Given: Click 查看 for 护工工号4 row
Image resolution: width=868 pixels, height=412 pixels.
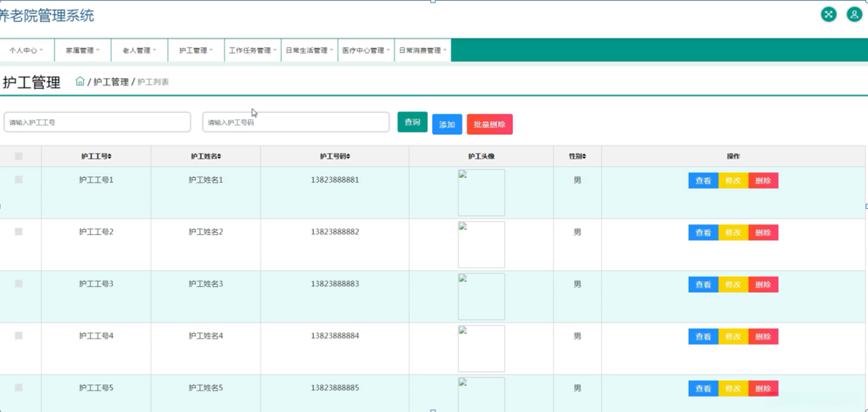Looking at the screenshot, I should [704, 336].
